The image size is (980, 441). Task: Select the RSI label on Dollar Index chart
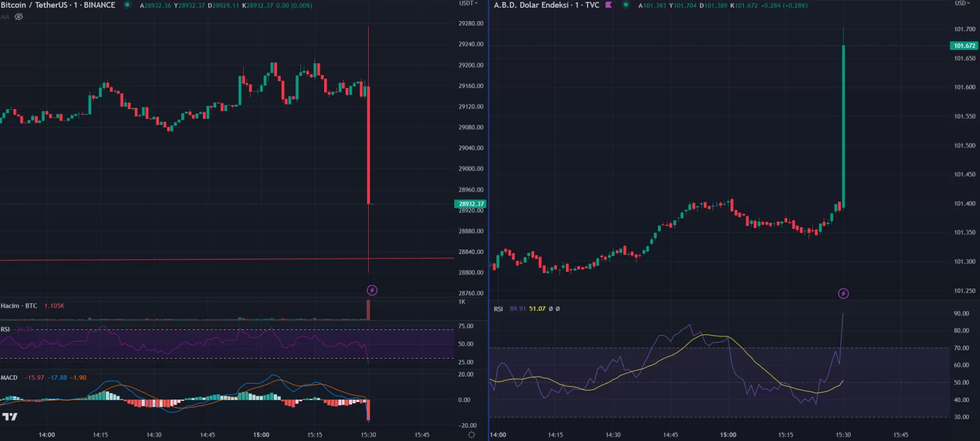(x=498, y=309)
